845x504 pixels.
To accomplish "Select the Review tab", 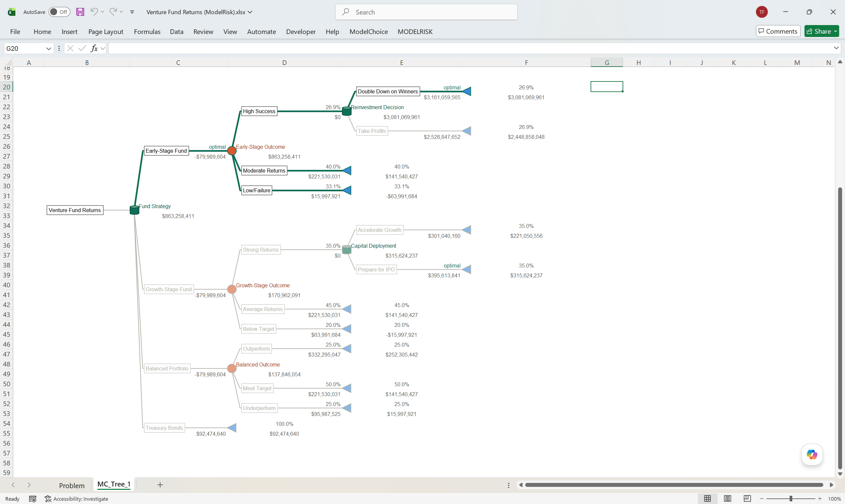I will click(x=203, y=32).
